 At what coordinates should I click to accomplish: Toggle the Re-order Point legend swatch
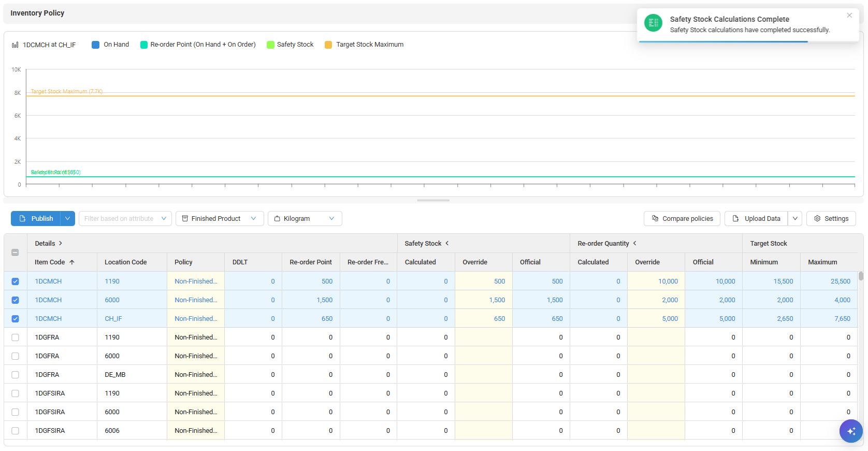(x=144, y=45)
